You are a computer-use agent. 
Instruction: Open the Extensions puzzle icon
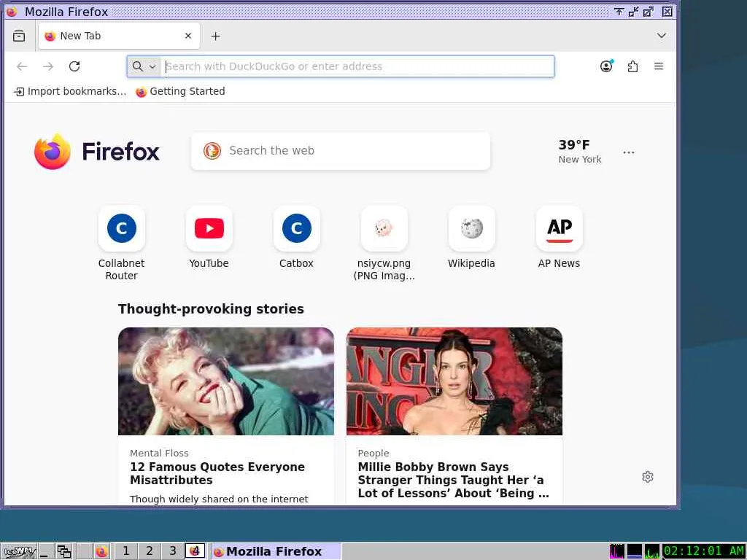tap(632, 66)
